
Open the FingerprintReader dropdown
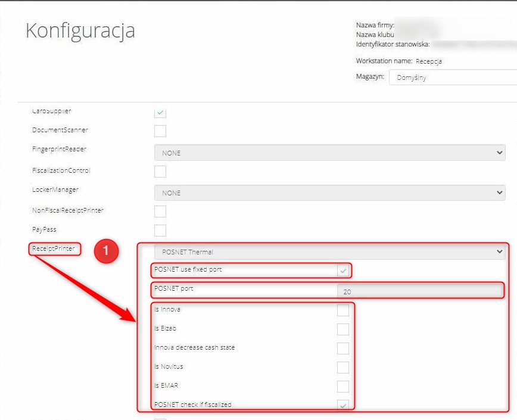[x=329, y=153]
